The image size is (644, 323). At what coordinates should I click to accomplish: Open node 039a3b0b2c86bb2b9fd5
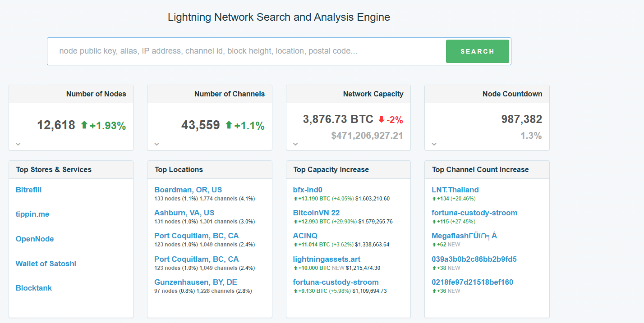coord(474,259)
